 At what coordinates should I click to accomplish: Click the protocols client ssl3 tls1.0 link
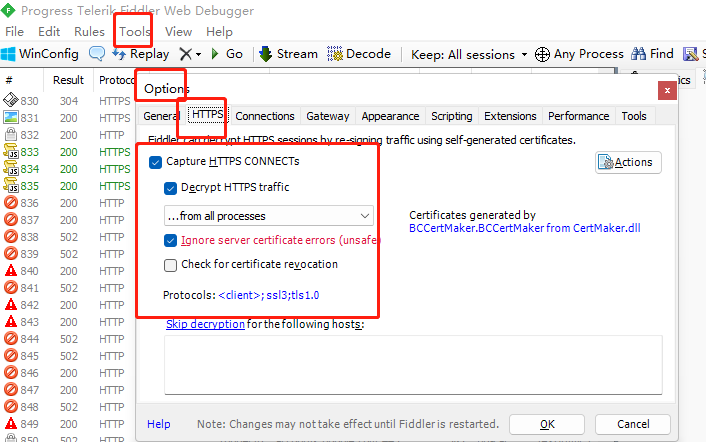click(x=269, y=295)
